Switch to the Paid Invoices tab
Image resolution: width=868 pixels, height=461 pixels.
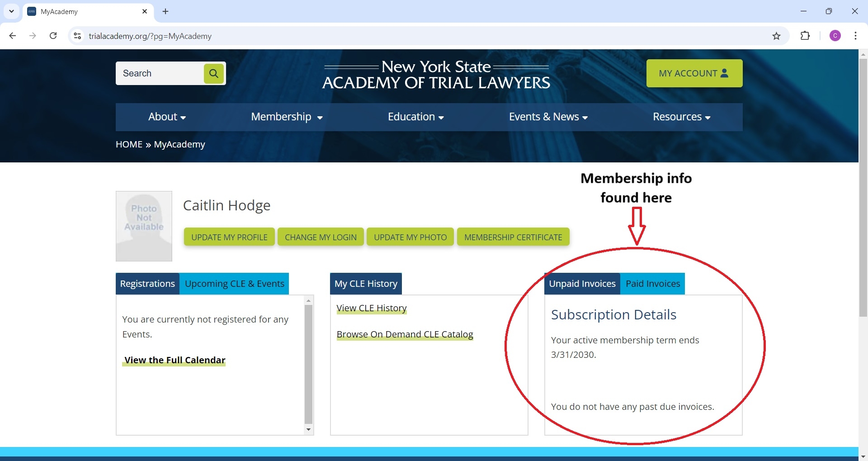coord(653,284)
